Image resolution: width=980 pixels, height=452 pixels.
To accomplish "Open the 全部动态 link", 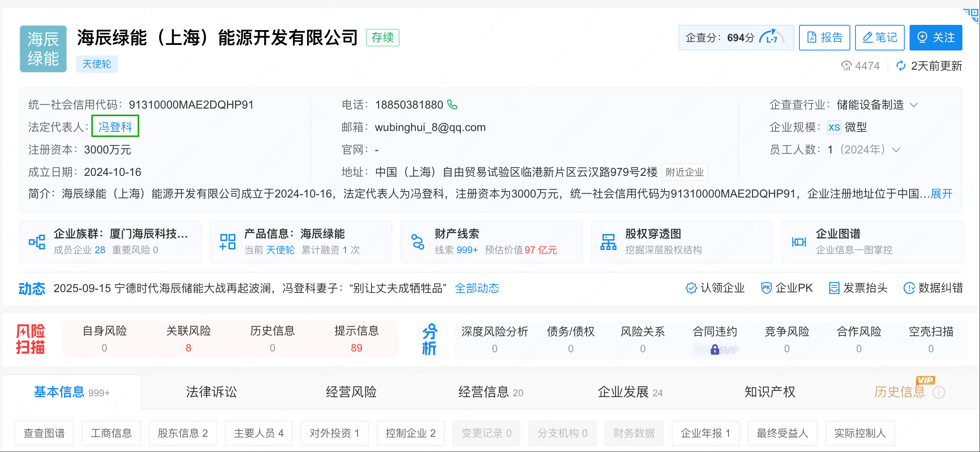I will pos(477,288).
